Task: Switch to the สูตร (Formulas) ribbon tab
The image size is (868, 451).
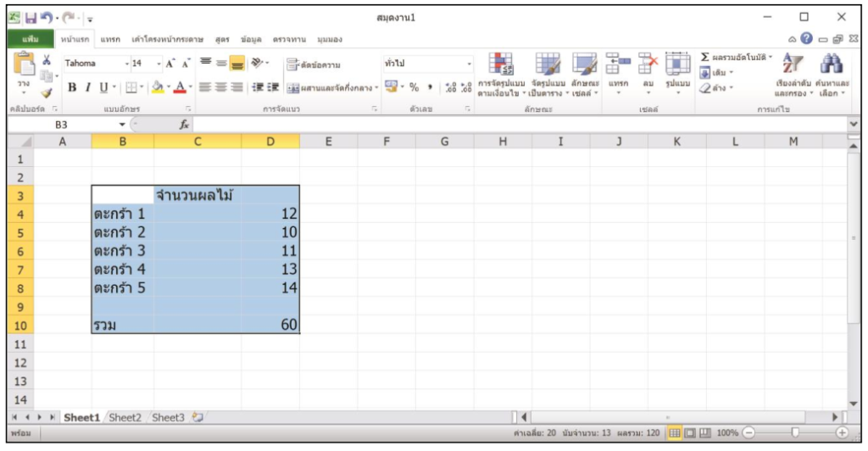Action: [x=223, y=40]
